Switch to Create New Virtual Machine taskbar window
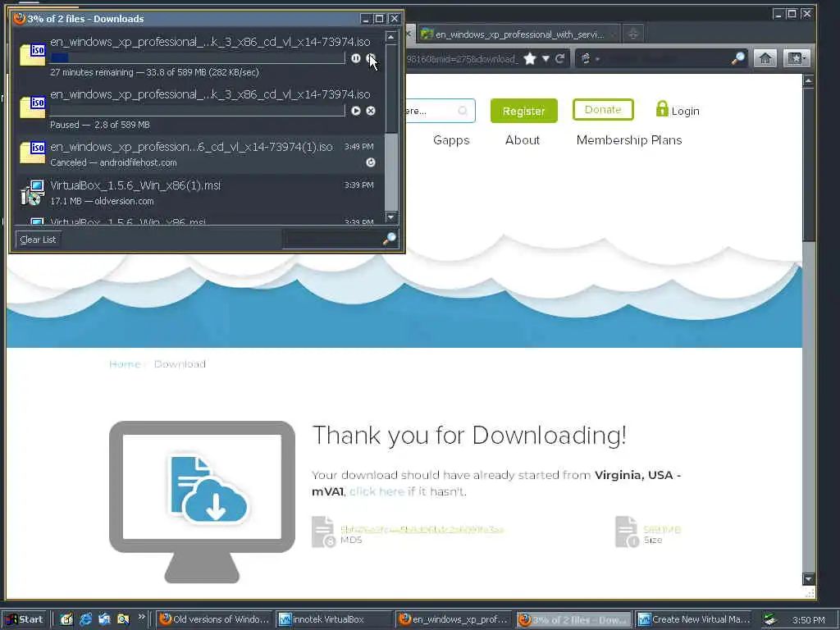 [695, 619]
